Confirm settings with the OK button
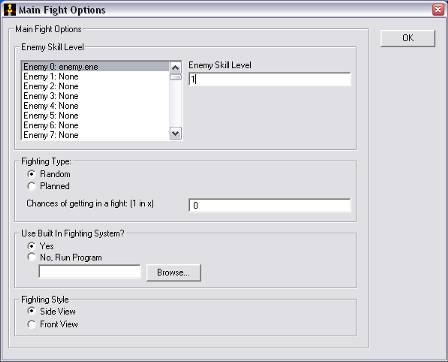This screenshot has width=448, height=362. click(408, 38)
